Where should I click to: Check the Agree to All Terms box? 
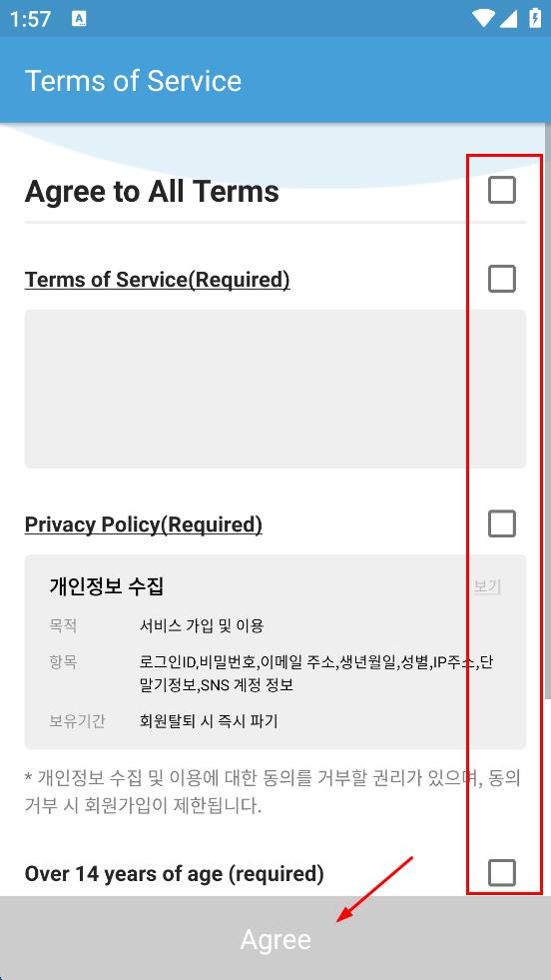(502, 190)
